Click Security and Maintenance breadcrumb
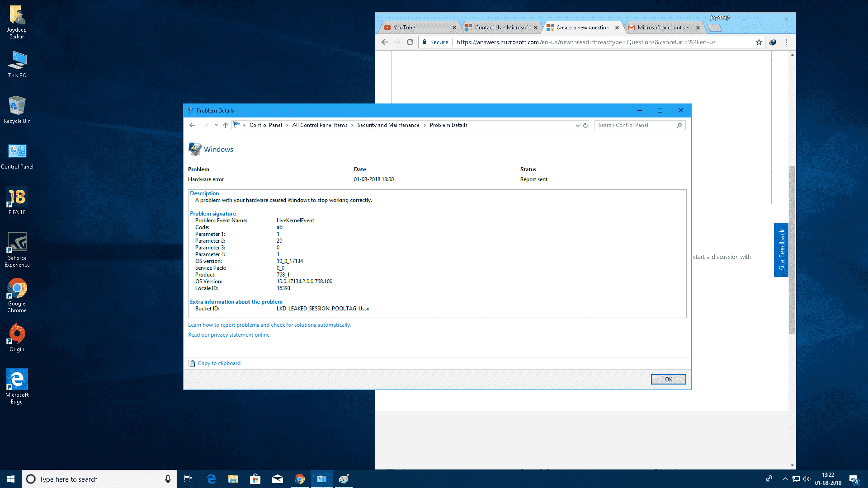The width and height of the screenshot is (868, 488). [x=388, y=125]
